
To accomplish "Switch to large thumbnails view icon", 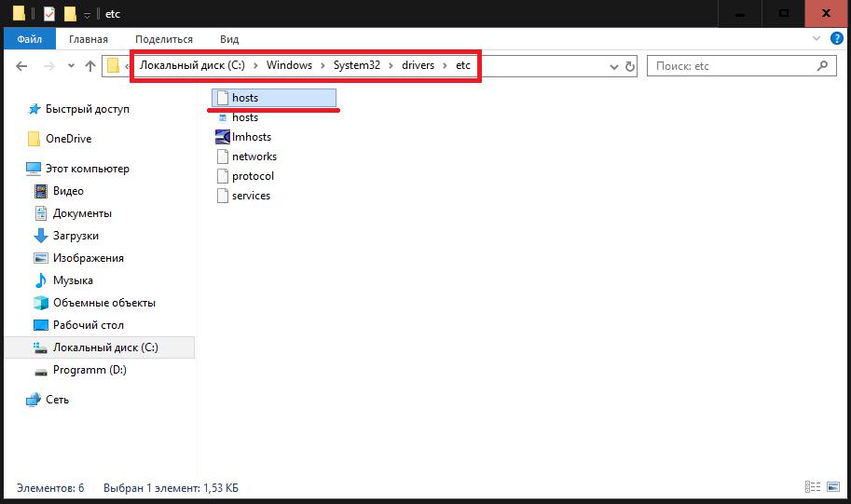I will coord(833,487).
